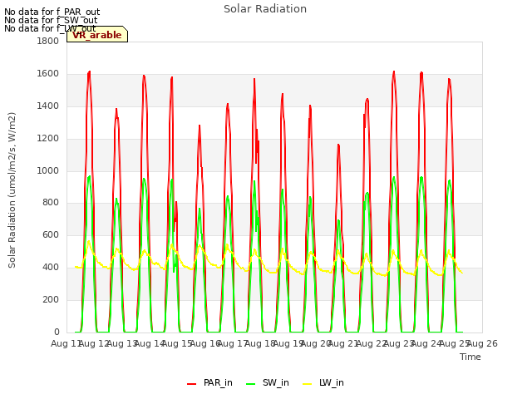Viewport: 532px width, 399px height.
Task: Click the yellow LW_in legend swatch
Action: point(307,383)
